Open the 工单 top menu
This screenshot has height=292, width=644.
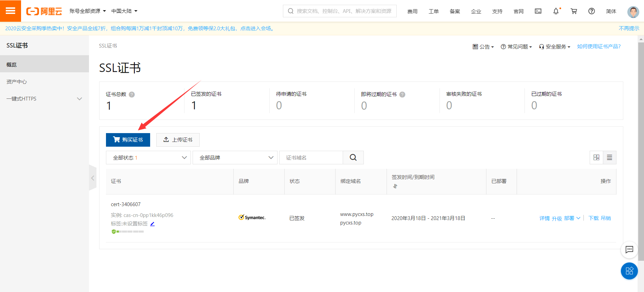coord(434,12)
